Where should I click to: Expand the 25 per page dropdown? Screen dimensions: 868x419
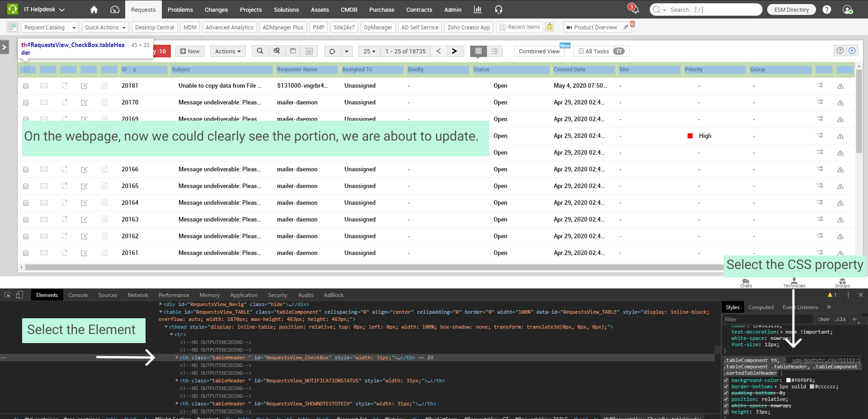tap(369, 52)
